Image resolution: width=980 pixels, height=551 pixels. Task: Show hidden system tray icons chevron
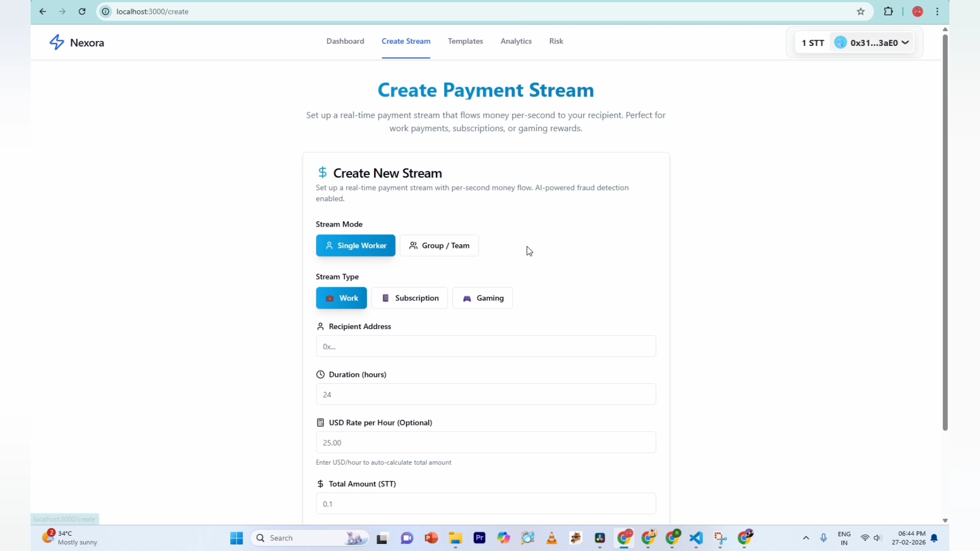(x=806, y=538)
